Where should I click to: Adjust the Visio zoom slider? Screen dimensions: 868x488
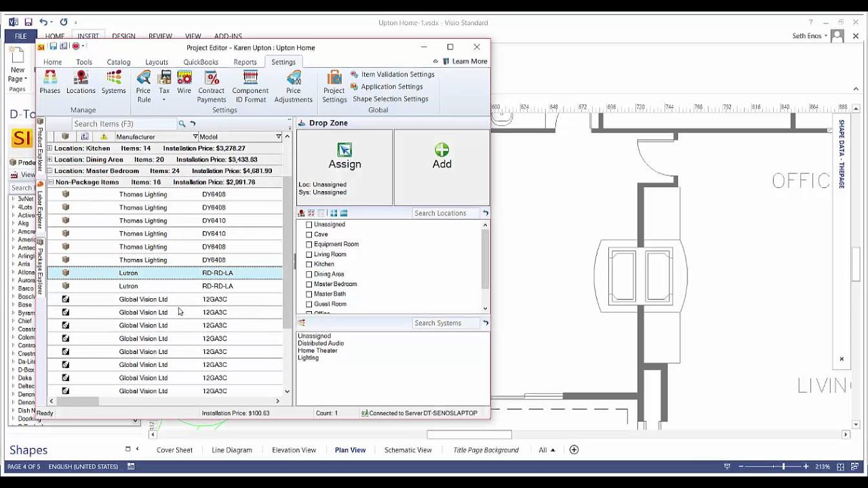[x=783, y=467]
